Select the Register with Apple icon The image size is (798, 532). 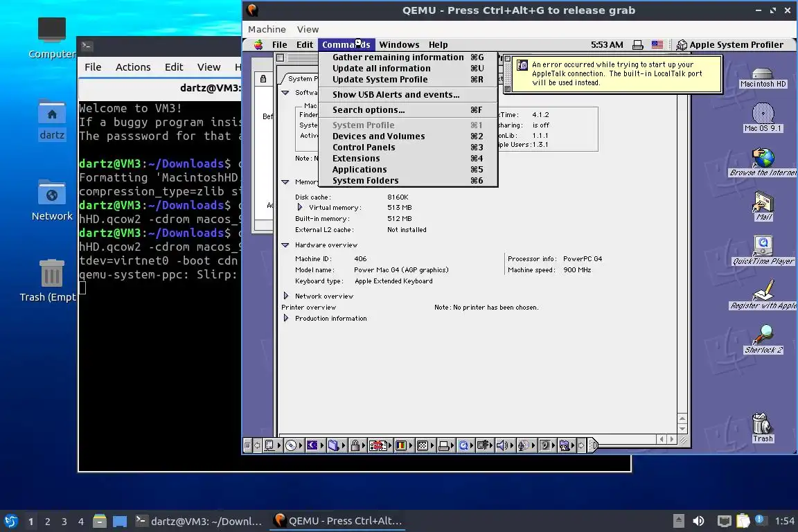(x=763, y=295)
